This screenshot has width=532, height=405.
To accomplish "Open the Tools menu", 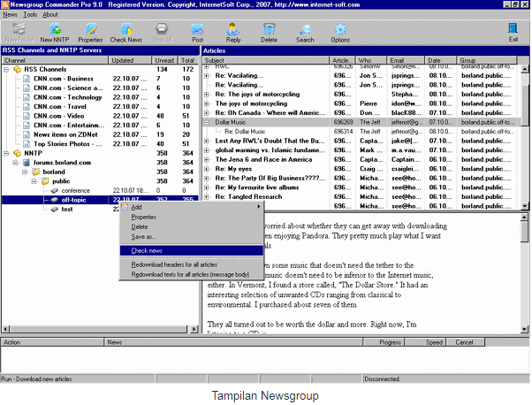I will (x=30, y=15).
